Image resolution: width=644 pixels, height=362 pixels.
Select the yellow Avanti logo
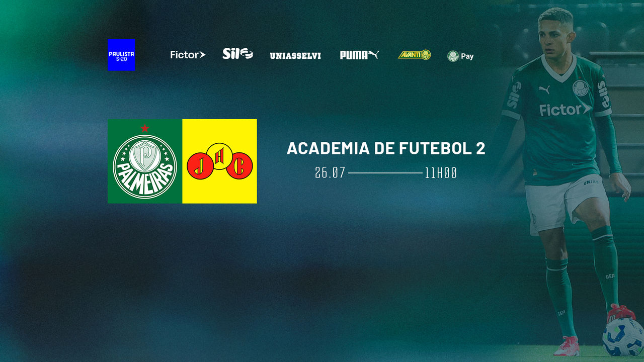pyautogui.click(x=415, y=55)
